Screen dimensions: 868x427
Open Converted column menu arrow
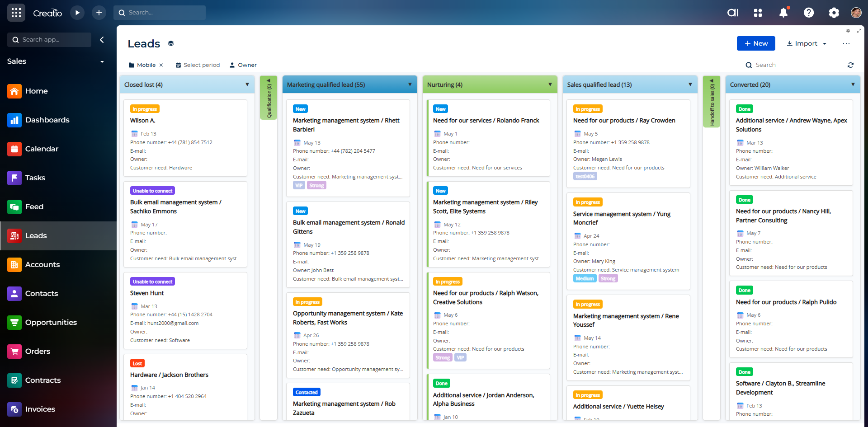pyautogui.click(x=853, y=84)
